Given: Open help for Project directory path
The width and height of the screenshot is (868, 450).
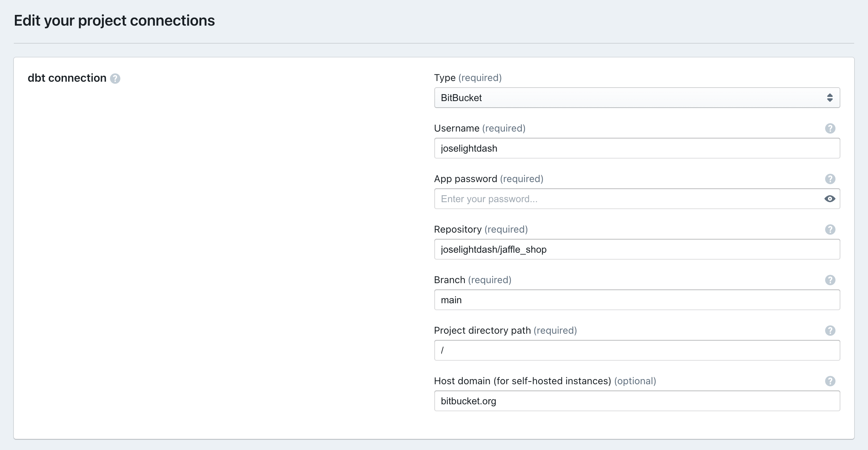Looking at the screenshot, I should point(830,331).
